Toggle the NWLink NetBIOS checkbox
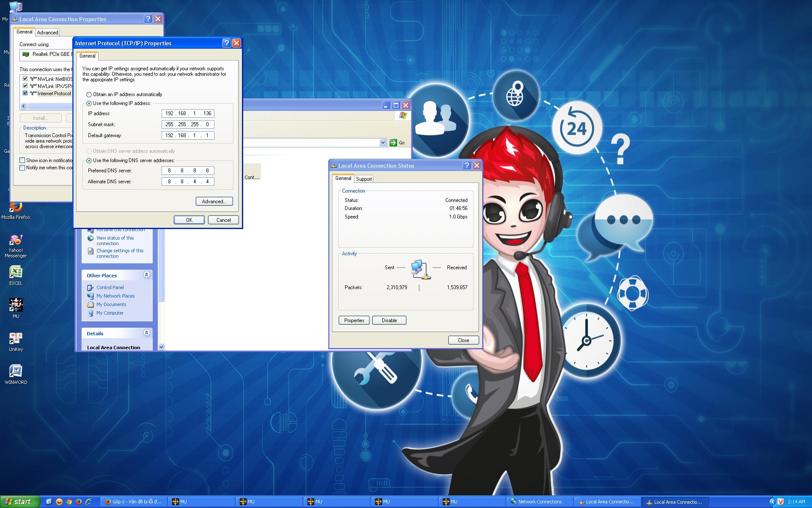Image resolution: width=812 pixels, height=508 pixels. 25,78
